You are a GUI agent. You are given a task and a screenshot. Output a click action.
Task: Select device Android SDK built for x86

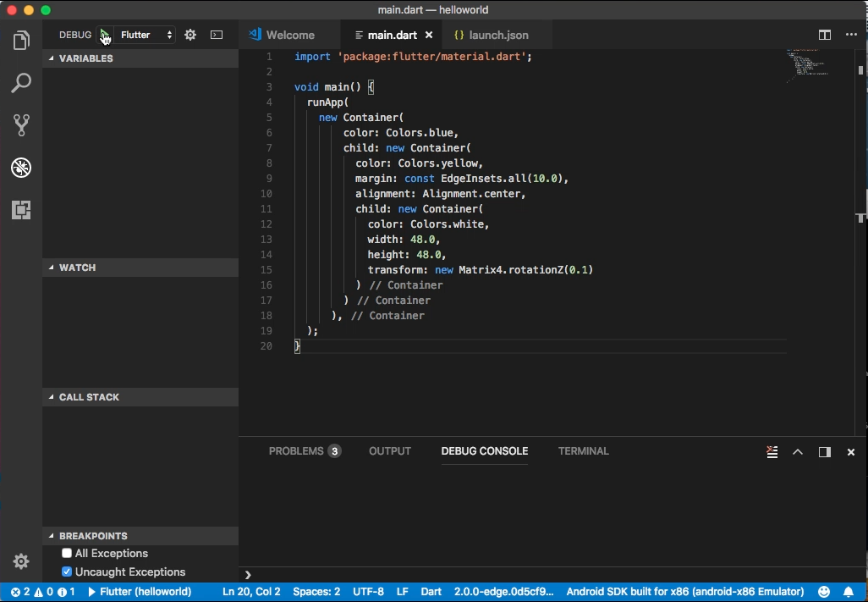point(684,592)
